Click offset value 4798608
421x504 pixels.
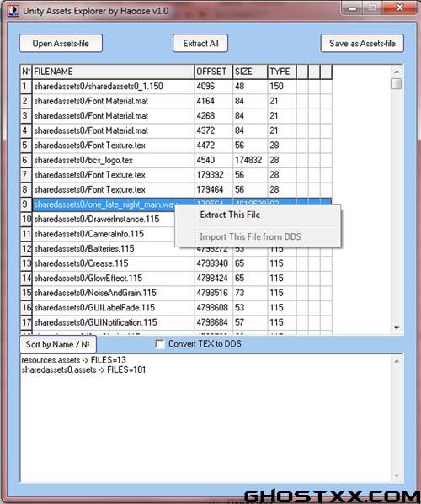point(212,308)
